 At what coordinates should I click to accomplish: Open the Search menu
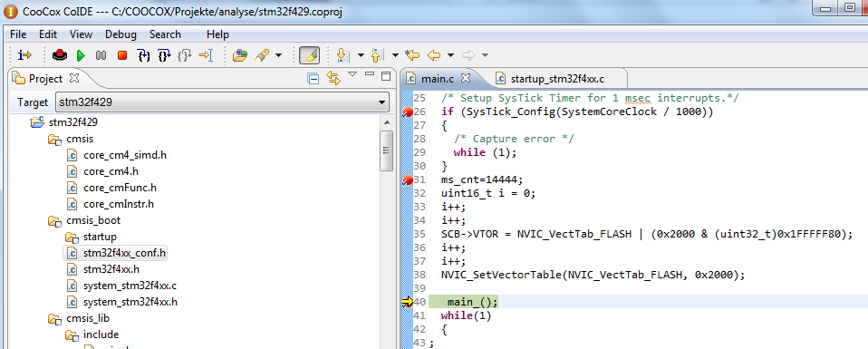(x=165, y=34)
